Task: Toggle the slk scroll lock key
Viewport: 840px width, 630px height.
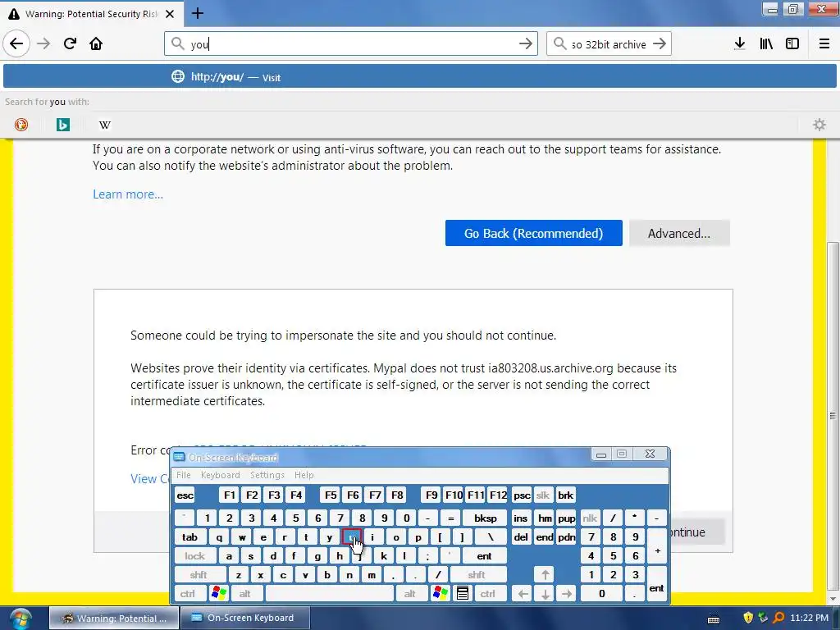Action: [x=543, y=495]
